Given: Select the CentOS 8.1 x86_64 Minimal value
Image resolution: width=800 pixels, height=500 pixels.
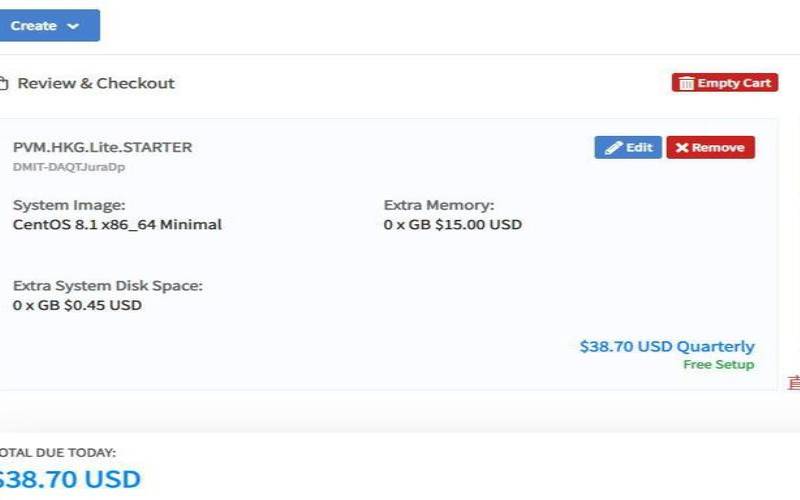Looking at the screenshot, I should click(117, 225).
